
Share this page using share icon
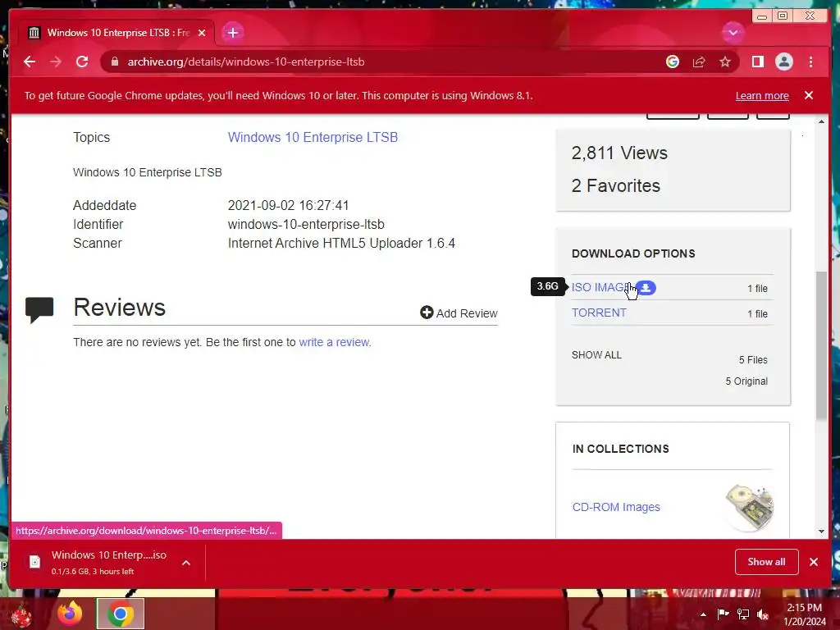click(x=699, y=62)
